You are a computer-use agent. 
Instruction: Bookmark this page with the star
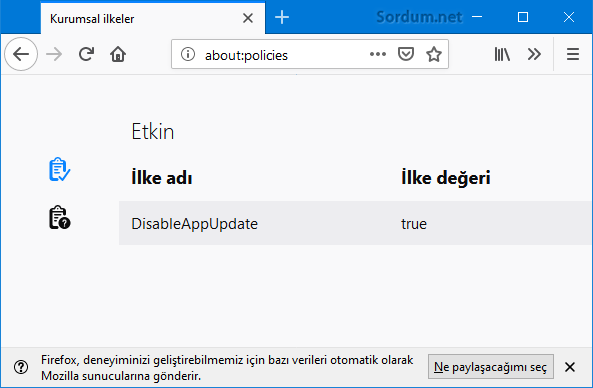tap(434, 54)
